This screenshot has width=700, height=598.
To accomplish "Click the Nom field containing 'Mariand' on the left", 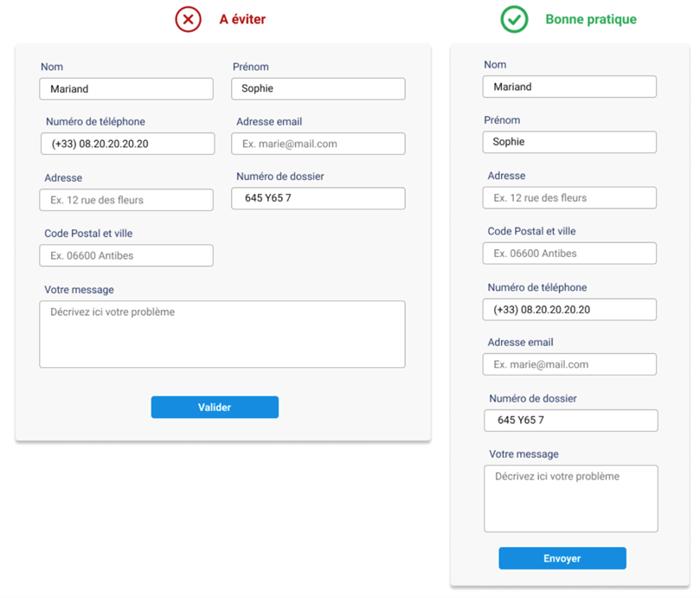I will pyautogui.click(x=126, y=88).
